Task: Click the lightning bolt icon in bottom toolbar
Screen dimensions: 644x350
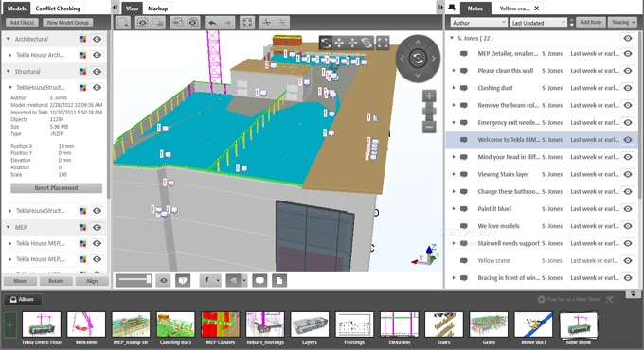Action: [x=207, y=281]
